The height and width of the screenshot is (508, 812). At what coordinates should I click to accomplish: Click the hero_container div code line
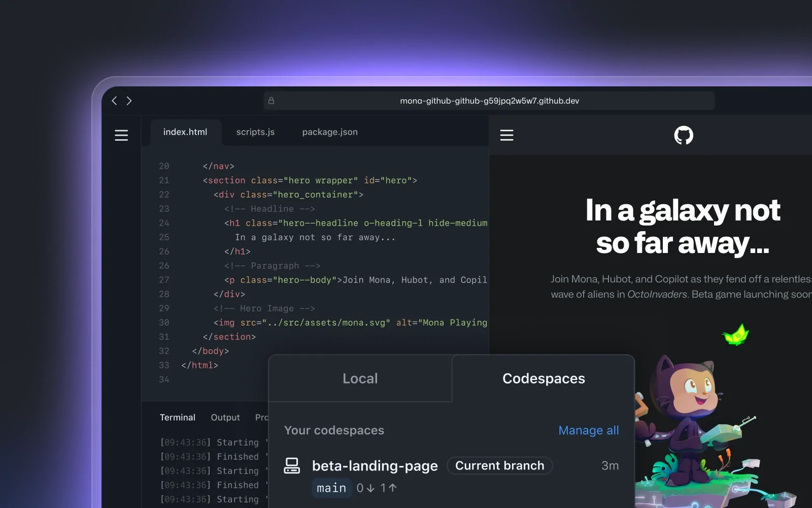tap(288, 195)
